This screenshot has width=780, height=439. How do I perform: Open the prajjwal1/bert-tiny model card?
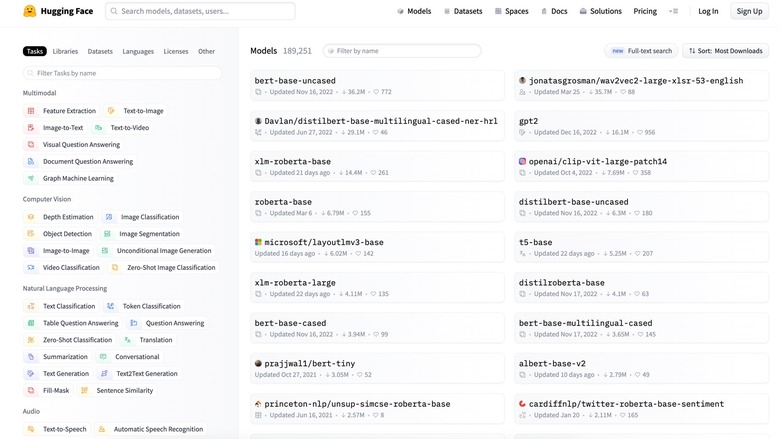point(377,368)
